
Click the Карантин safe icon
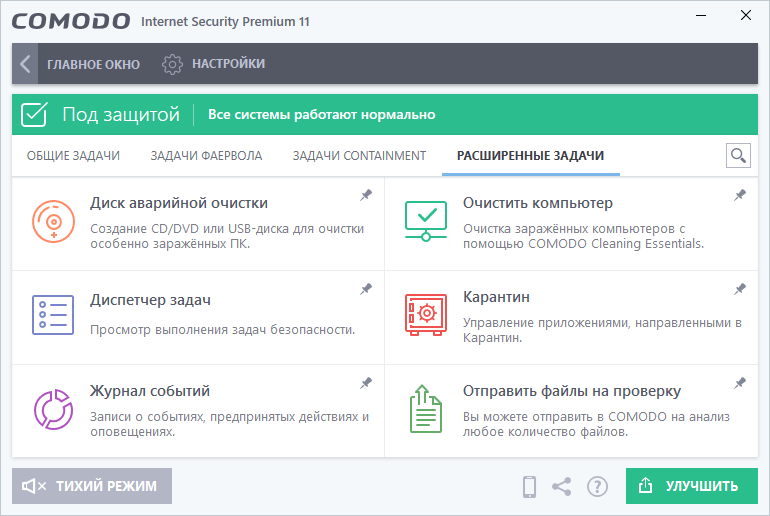pos(426,314)
